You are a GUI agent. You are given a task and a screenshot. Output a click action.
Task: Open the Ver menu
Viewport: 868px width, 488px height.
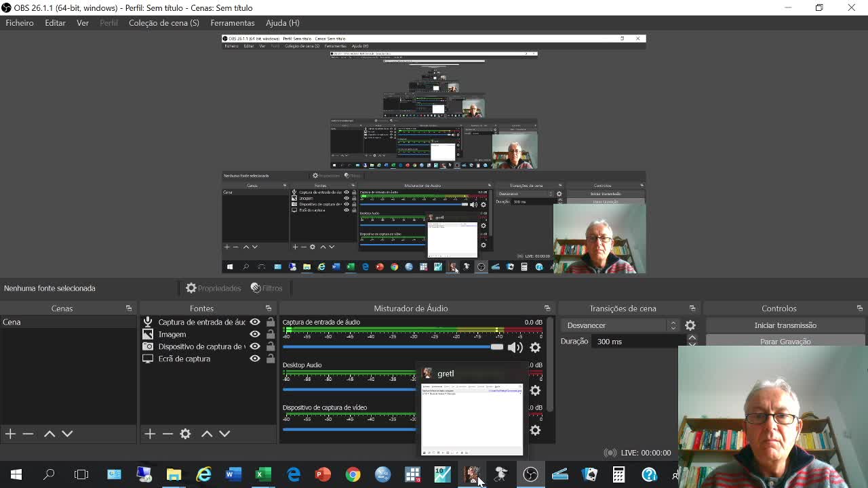tap(83, 23)
